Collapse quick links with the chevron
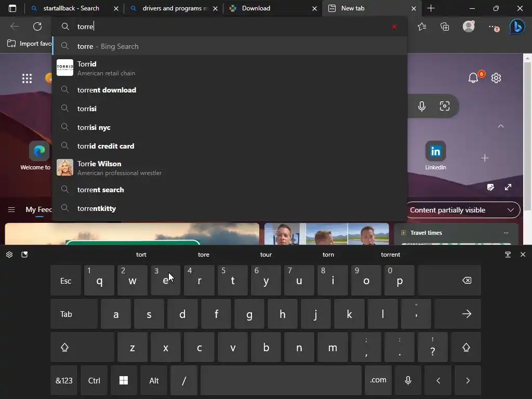 [500, 126]
